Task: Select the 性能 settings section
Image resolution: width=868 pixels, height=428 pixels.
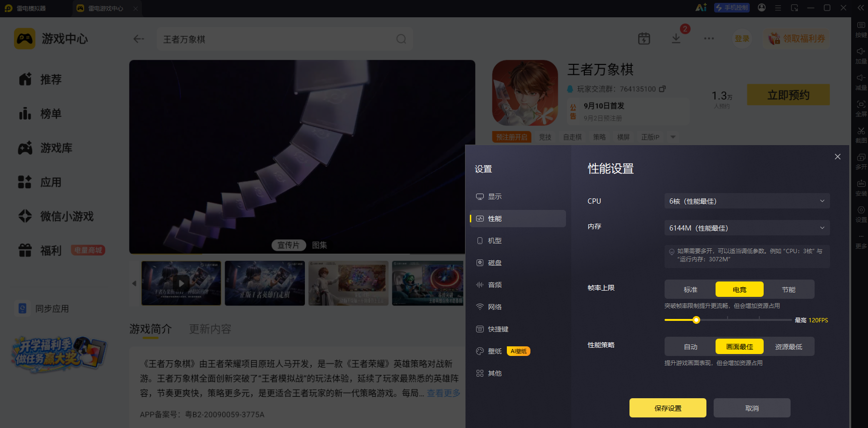Action: (518, 219)
